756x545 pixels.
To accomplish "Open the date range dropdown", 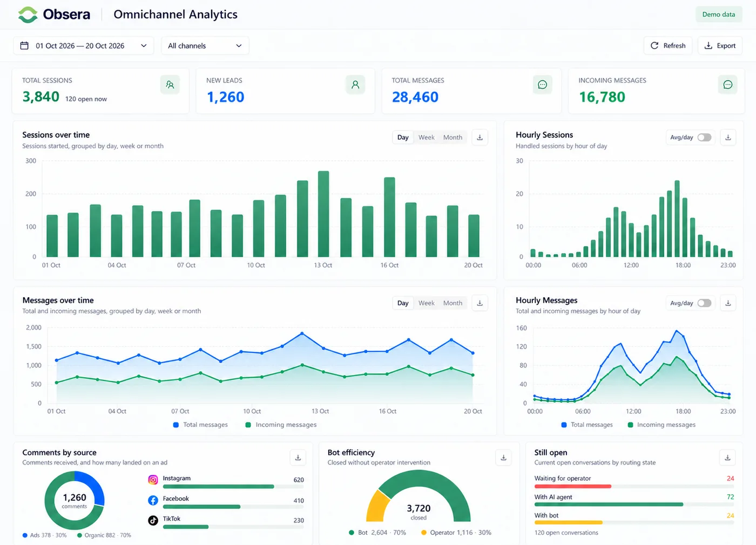I will pyautogui.click(x=84, y=46).
